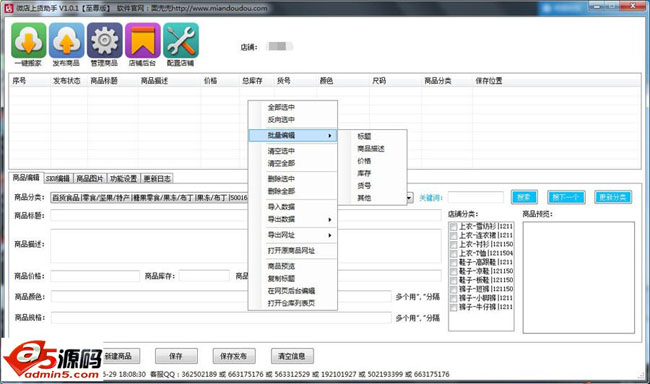Check the 上衣-T恤 shop category
The height and width of the screenshot is (384, 650).
coord(454,254)
